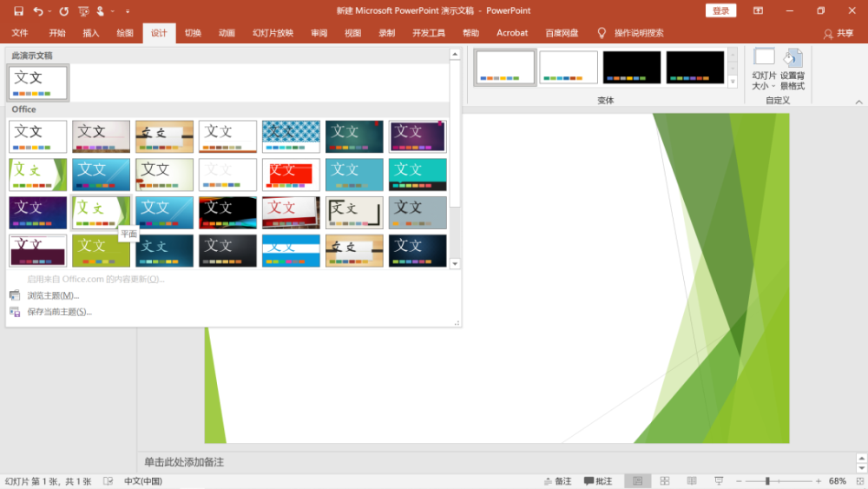Open the Slide Size (幻灯片大小) icon

click(x=764, y=69)
